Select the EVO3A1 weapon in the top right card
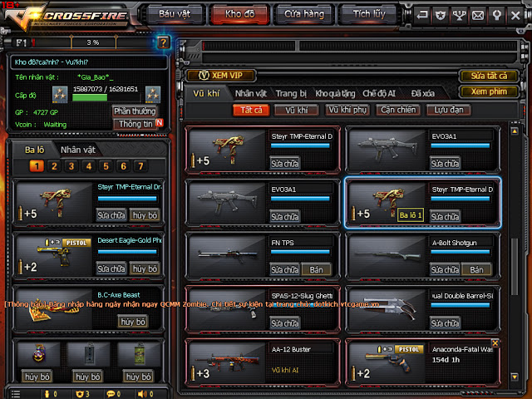532x399 pixels. coord(421,150)
